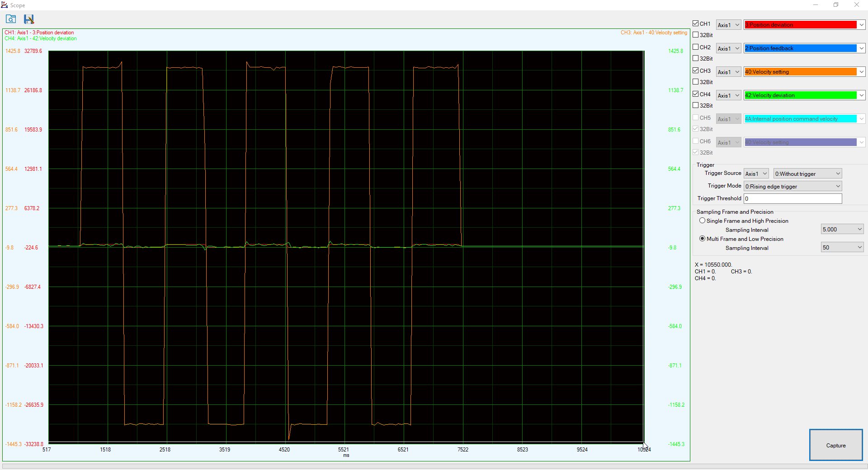
Task: Expand the Velocity deviation signal dropdown
Action: pyautogui.click(x=862, y=95)
